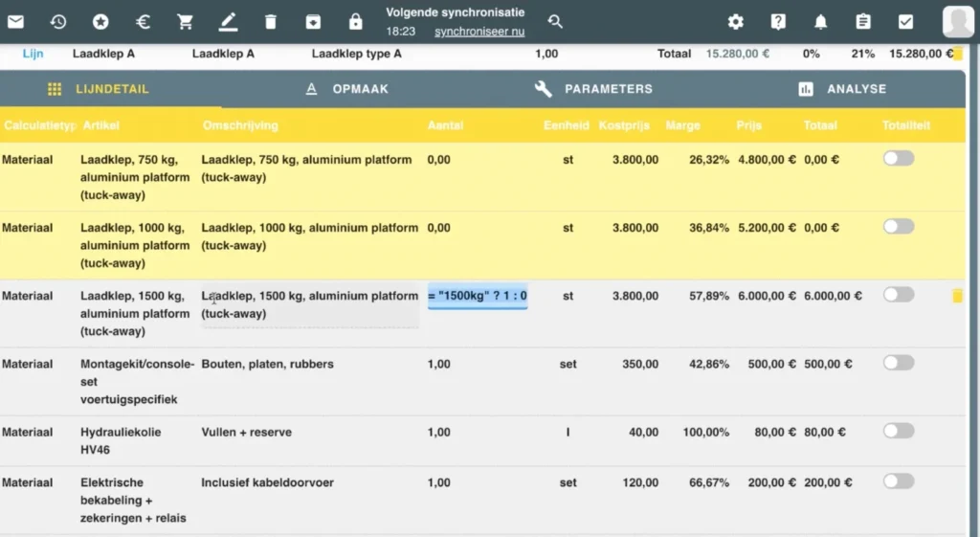The height and width of the screenshot is (537, 980).
Task: Click 'Vullen + reserve' description
Action: tap(246, 433)
